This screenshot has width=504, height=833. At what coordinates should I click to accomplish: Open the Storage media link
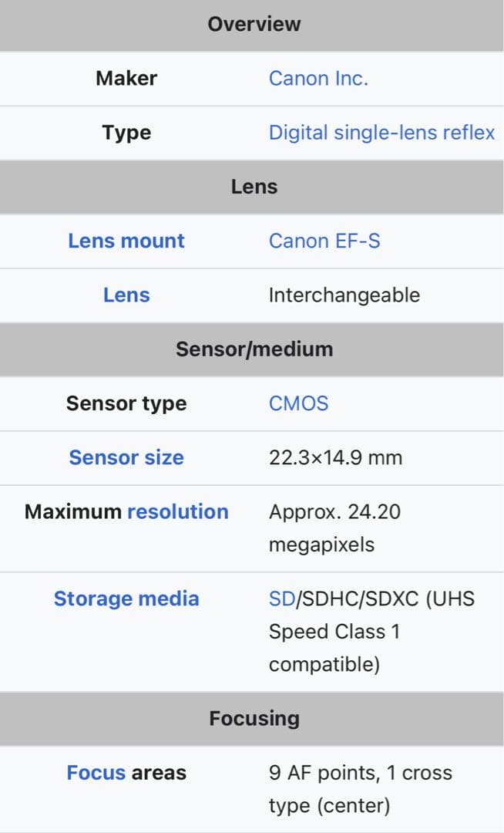pos(126,599)
